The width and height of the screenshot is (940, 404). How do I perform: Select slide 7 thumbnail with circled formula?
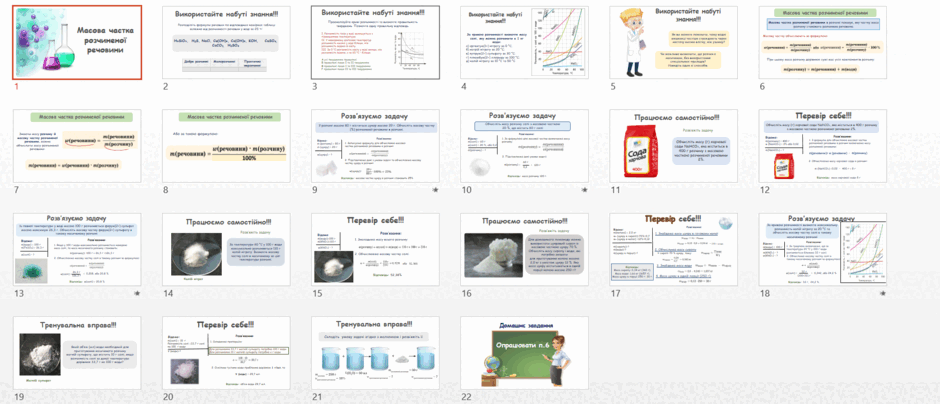(x=77, y=146)
